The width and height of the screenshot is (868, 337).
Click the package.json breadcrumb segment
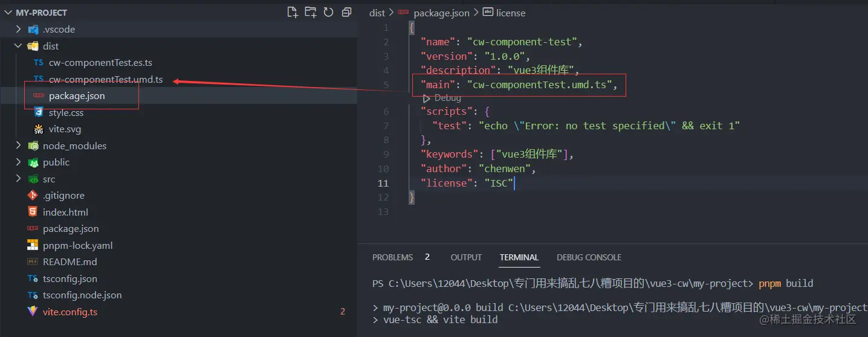(442, 13)
